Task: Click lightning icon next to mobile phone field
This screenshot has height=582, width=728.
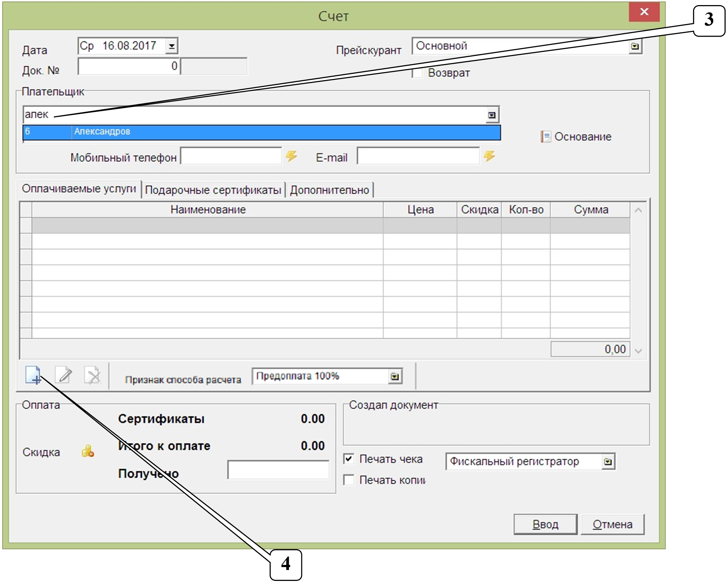Action: tap(291, 156)
